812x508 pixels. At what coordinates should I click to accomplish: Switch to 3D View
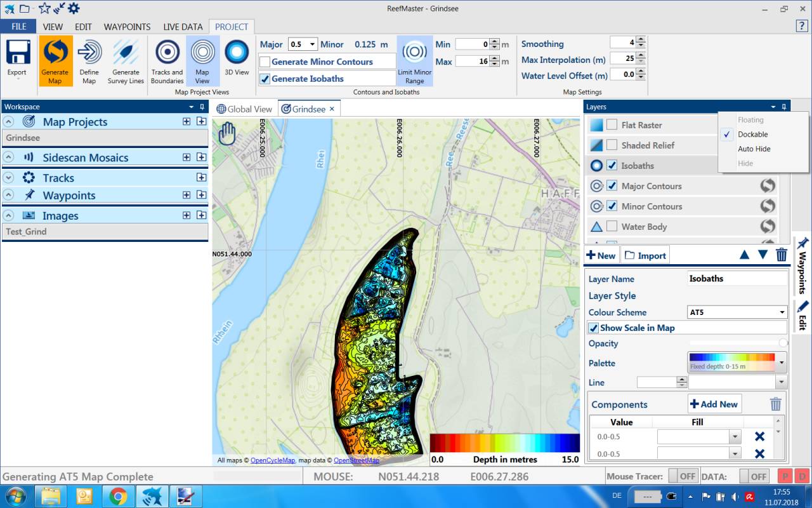[x=237, y=53]
